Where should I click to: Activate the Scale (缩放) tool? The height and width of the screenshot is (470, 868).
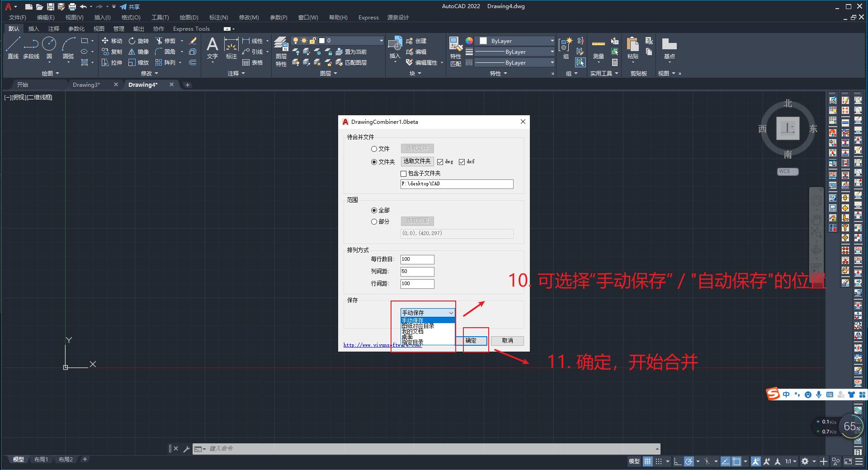tap(138, 62)
